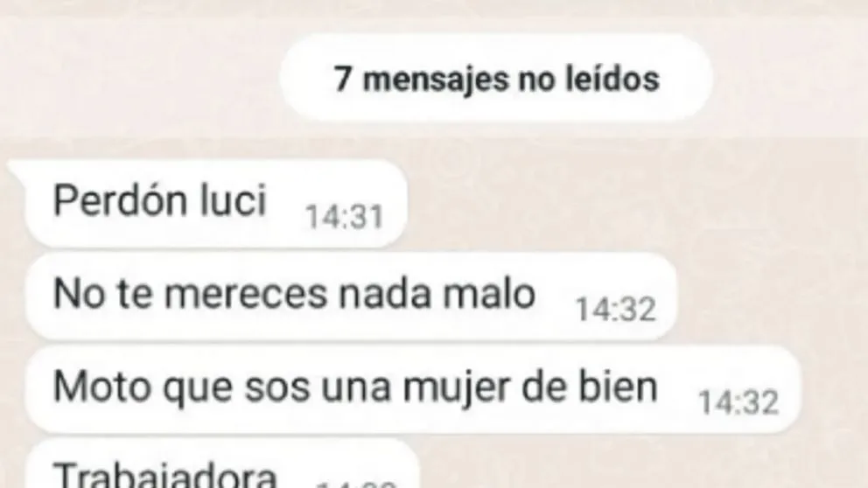Click the word "leídos" in the unread banner
The height and width of the screenshot is (488, 868).
[612, 78]
